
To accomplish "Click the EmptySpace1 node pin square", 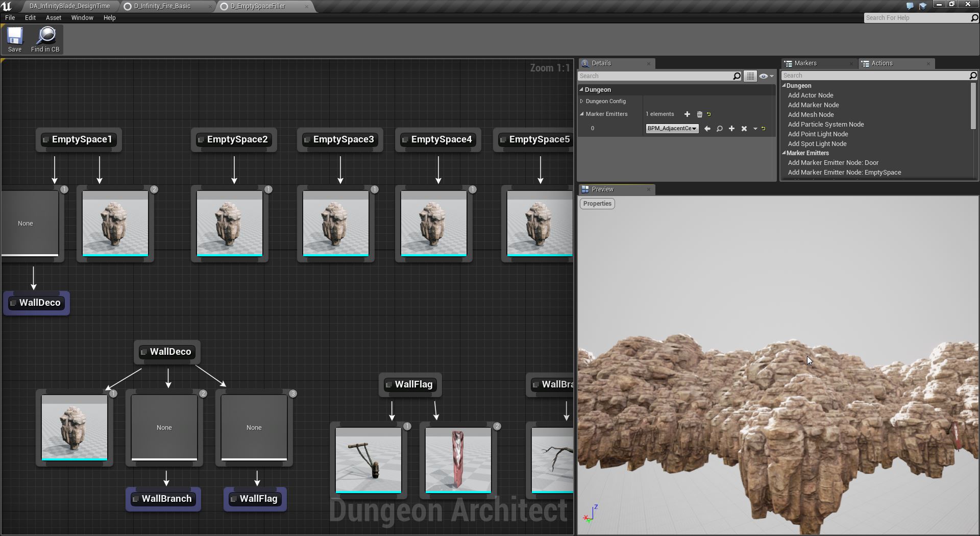I will click(46, 140).
